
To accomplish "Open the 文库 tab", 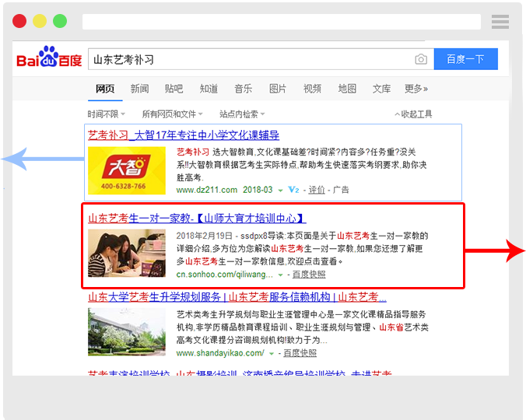I will [x=382, y=89].
